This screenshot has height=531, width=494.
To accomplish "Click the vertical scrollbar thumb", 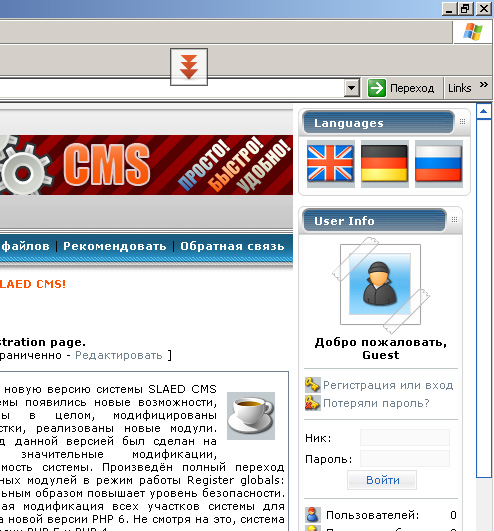I will click(x=484, y=298).
